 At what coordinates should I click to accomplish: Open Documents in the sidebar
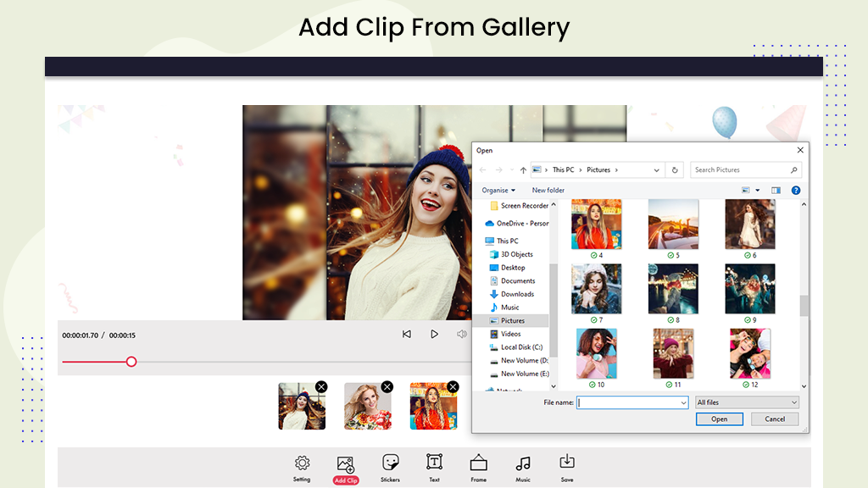pos(512,281)
